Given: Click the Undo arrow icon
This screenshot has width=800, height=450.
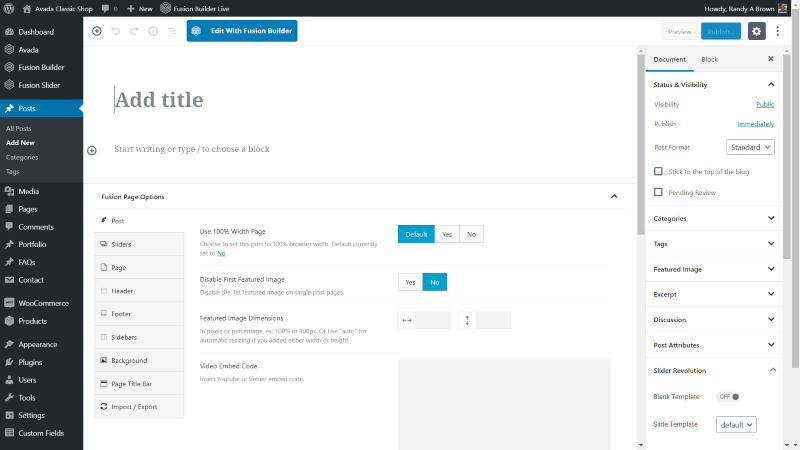Looking at the screenshot, I should tap(116, 31).
